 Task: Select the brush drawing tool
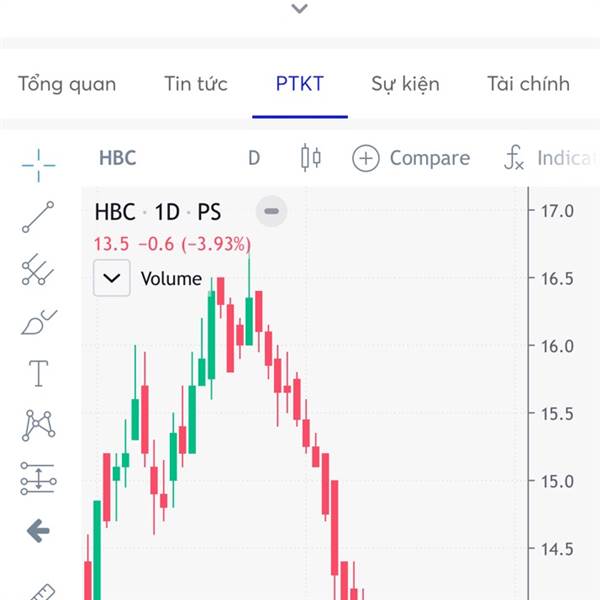tap(39, 322)
